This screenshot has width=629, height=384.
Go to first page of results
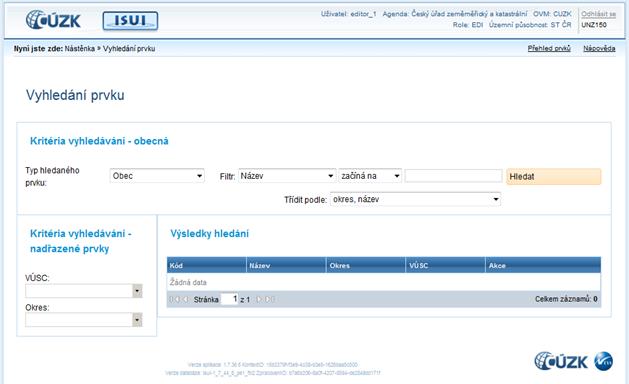click(175, 299)
